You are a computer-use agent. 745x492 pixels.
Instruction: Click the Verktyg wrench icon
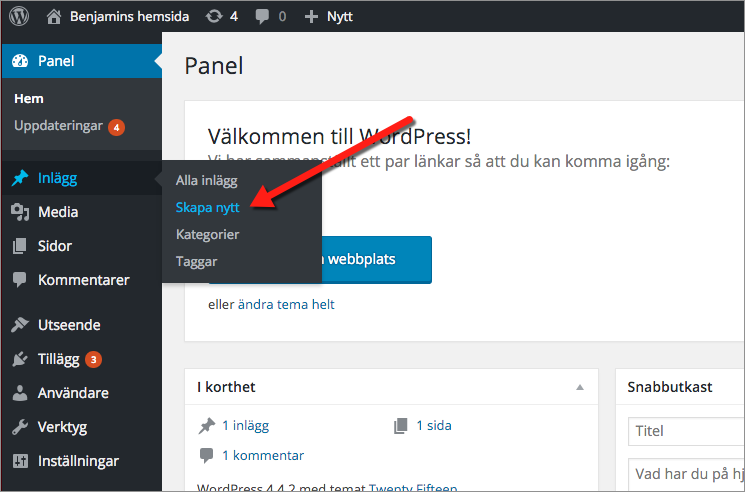(x=20, y=427)
